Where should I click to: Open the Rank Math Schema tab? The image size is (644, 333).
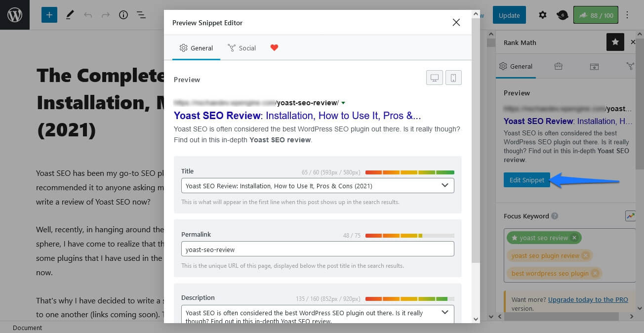[x=594, y=66]
